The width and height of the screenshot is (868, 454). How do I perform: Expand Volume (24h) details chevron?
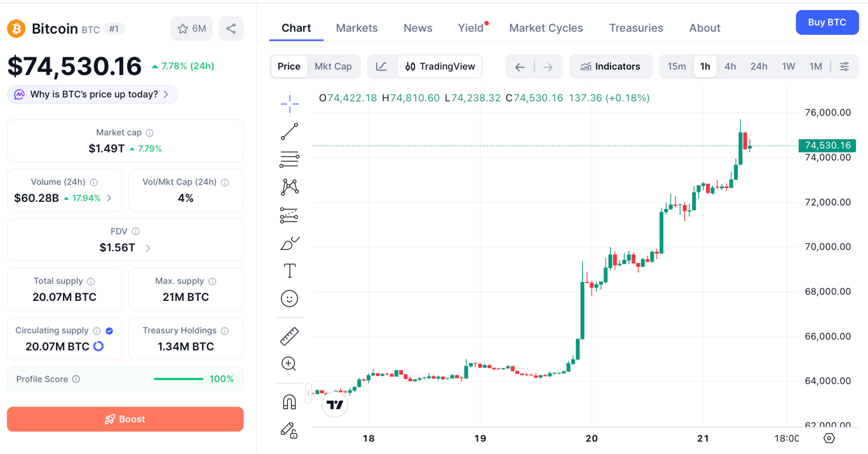[x=109, y=199]
